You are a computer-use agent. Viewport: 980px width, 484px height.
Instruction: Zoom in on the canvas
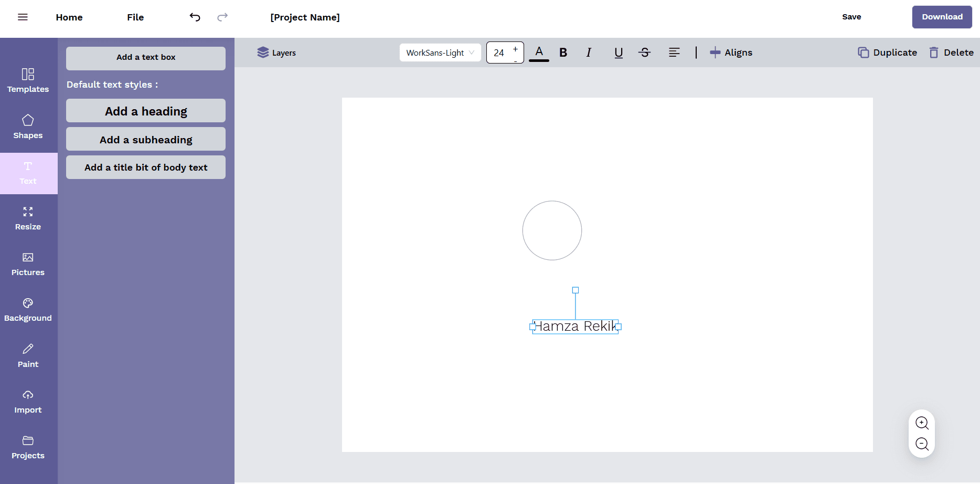point(922,423)
